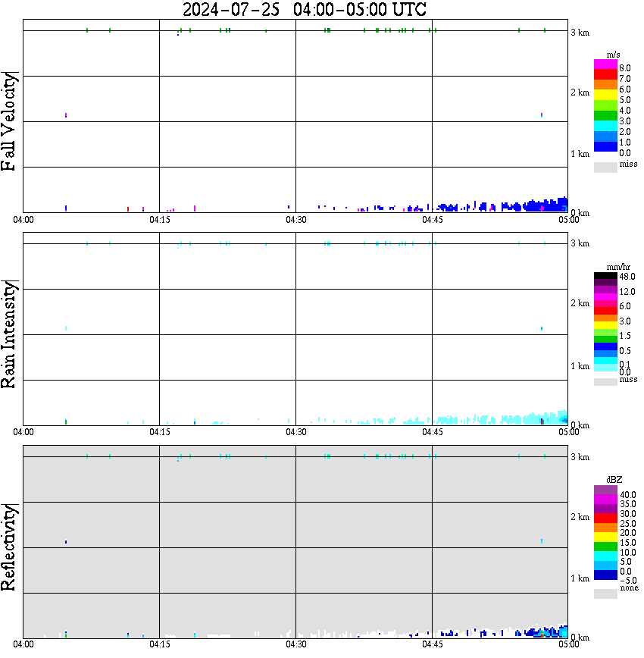The width and height of the screenshot is (644, 658).
Task: Click the green 10.0 dBZ legend swatch
Action: point(605,547)
